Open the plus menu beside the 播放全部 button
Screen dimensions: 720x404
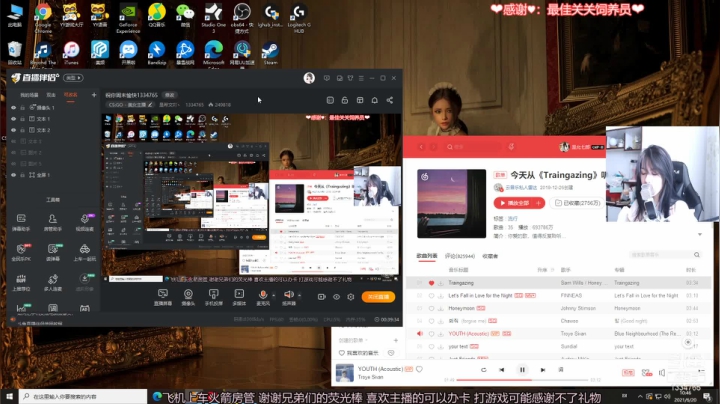pos(538,203)
